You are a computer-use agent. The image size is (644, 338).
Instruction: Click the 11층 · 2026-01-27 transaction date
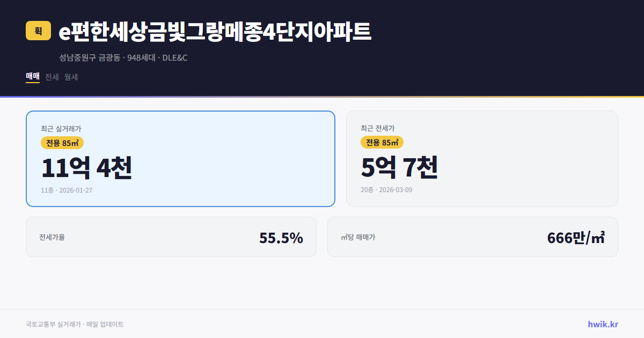click(67, 190)
